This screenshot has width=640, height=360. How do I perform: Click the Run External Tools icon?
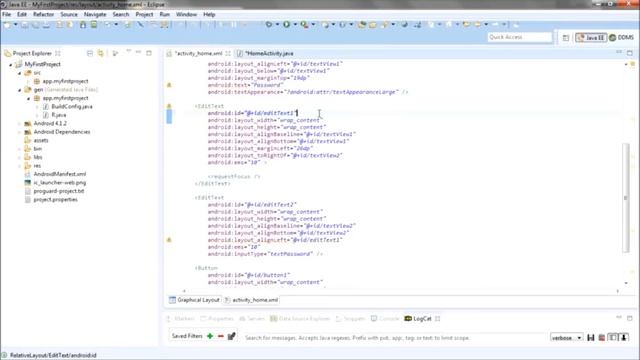click(304, 24)
